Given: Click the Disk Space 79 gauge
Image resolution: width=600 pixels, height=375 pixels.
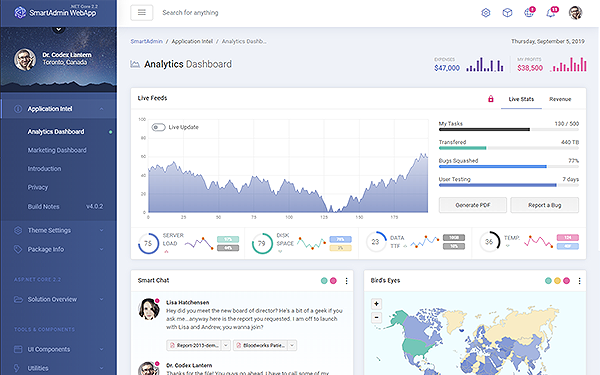Looking at the screenshot, I should click(x=262, y=243).
